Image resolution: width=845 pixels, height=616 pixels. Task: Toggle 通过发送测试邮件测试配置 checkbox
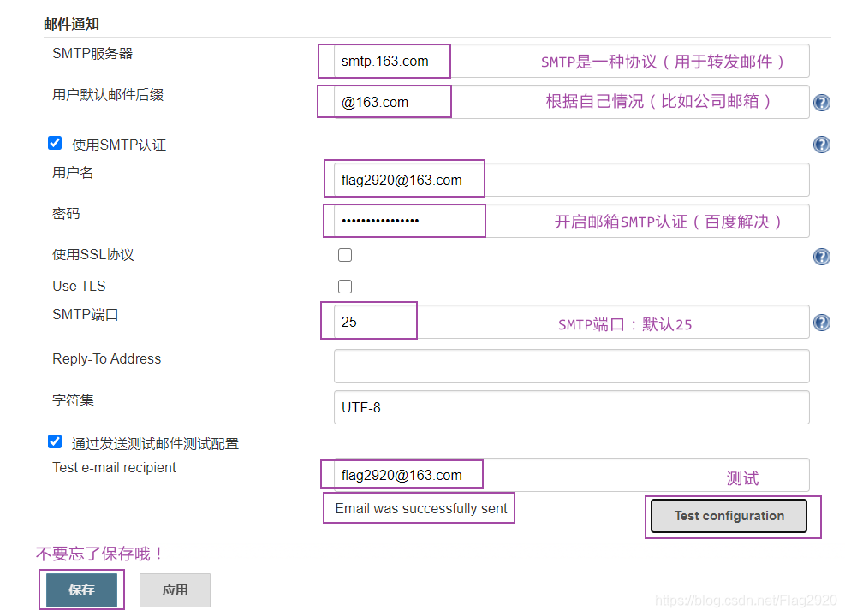coord(55,442)
